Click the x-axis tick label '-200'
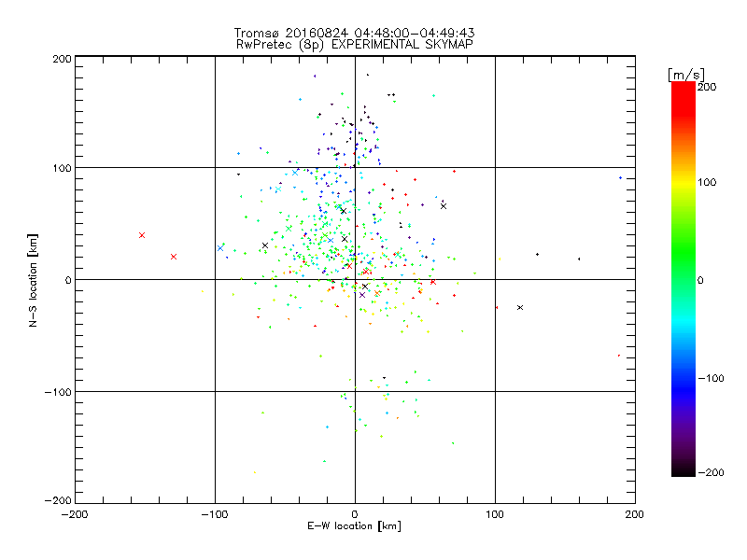The height and width of the screenshot is (560, 747). pos(75,514)
